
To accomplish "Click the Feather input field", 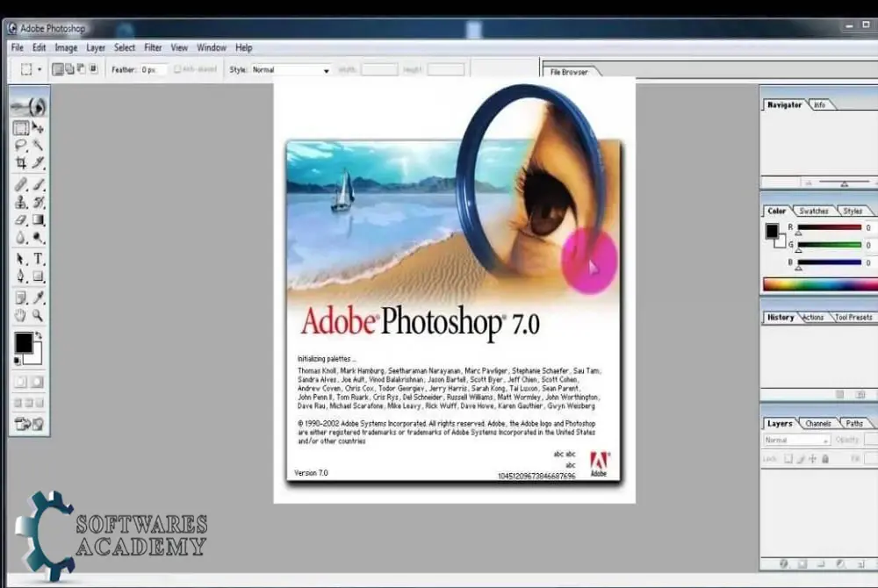I will pos(152,70).
